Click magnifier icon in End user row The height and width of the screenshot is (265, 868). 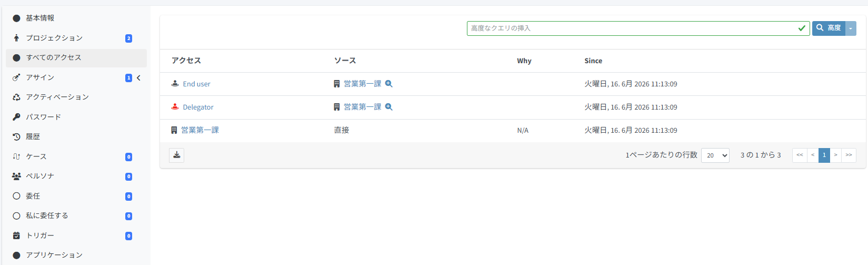[389, 84]
